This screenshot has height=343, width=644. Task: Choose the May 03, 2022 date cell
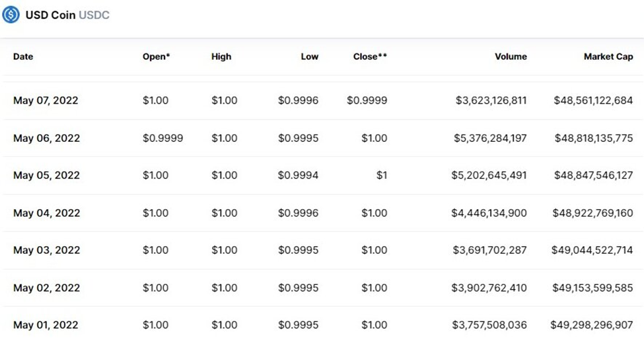tap(46, 250)
